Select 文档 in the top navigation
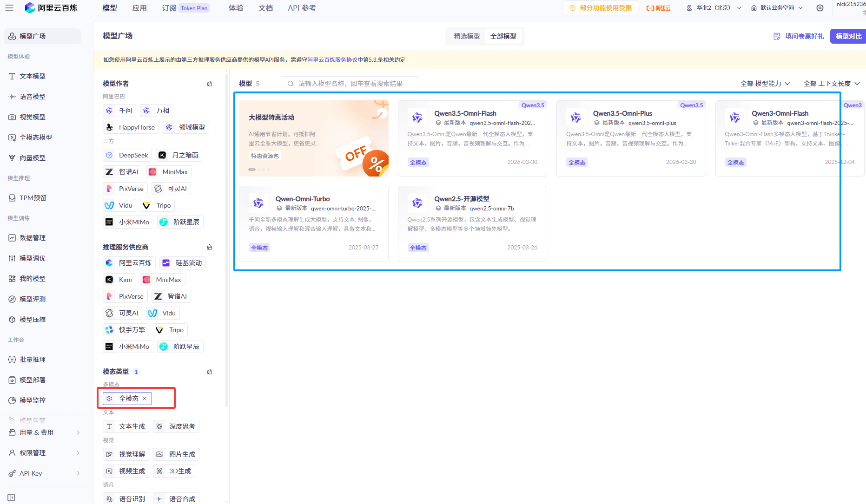Screen dimensions: 866x504 [266, 8]
